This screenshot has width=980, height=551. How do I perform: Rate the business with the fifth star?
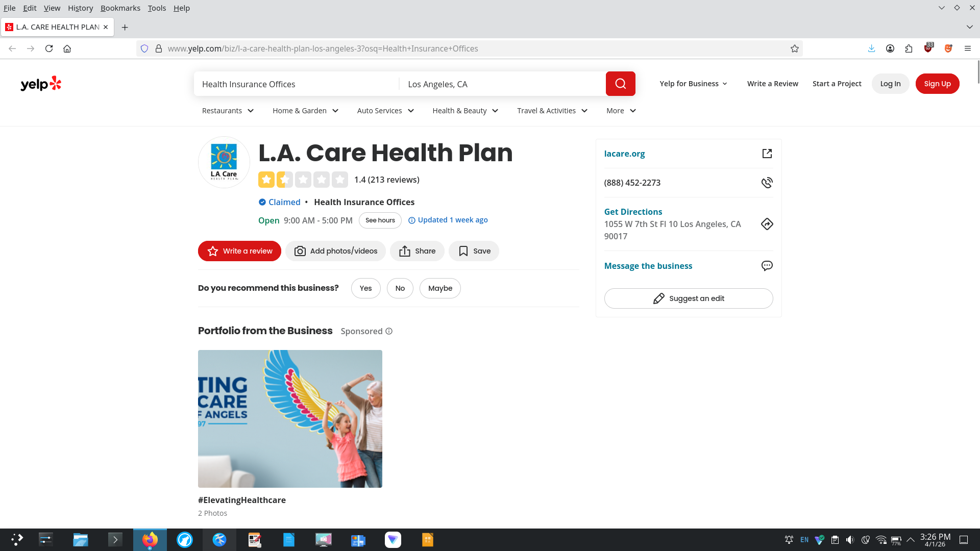340,180
